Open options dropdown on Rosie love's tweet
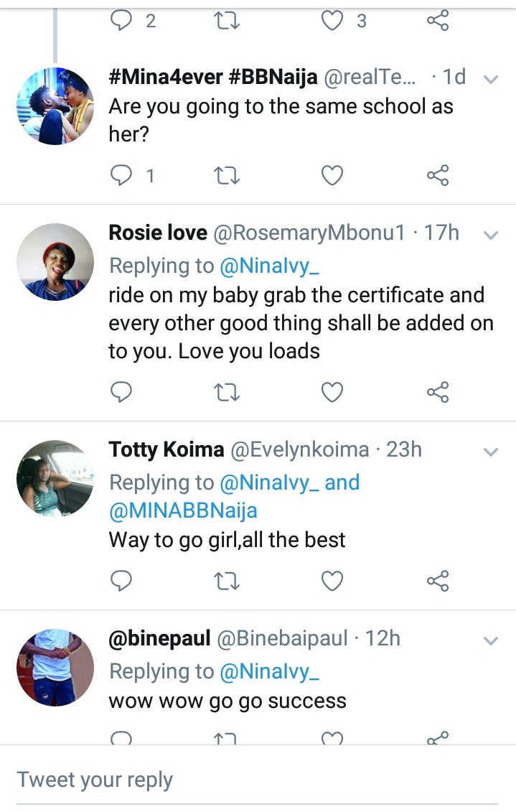 (x=491, y=235)
